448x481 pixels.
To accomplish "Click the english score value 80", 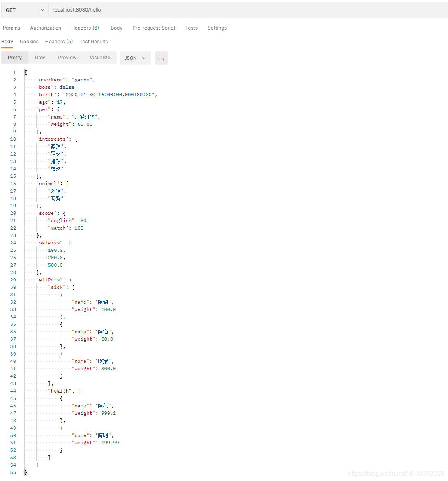I will click(x=83, y=221).
